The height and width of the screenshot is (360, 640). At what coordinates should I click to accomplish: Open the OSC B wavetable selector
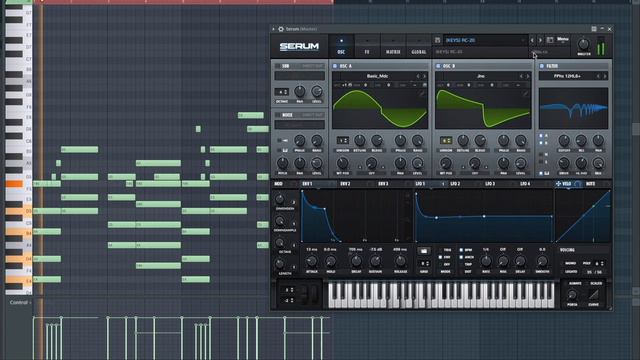[480, 76]
